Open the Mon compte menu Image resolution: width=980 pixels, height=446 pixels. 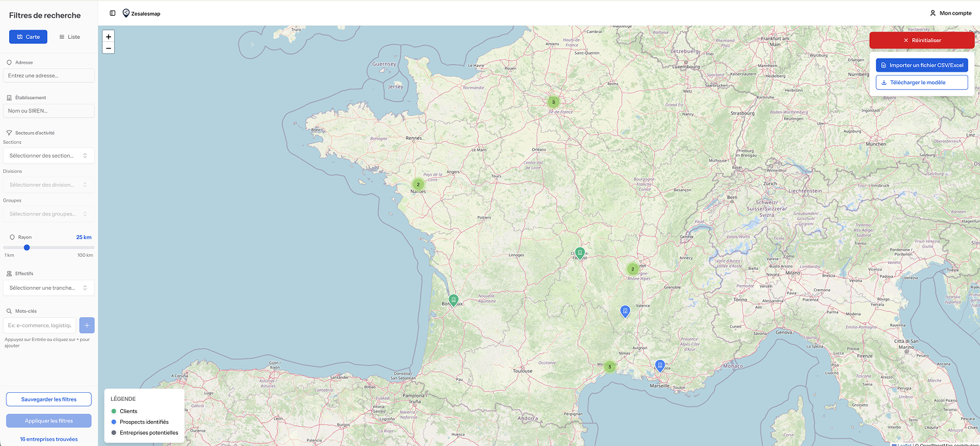tap(950, 13)
